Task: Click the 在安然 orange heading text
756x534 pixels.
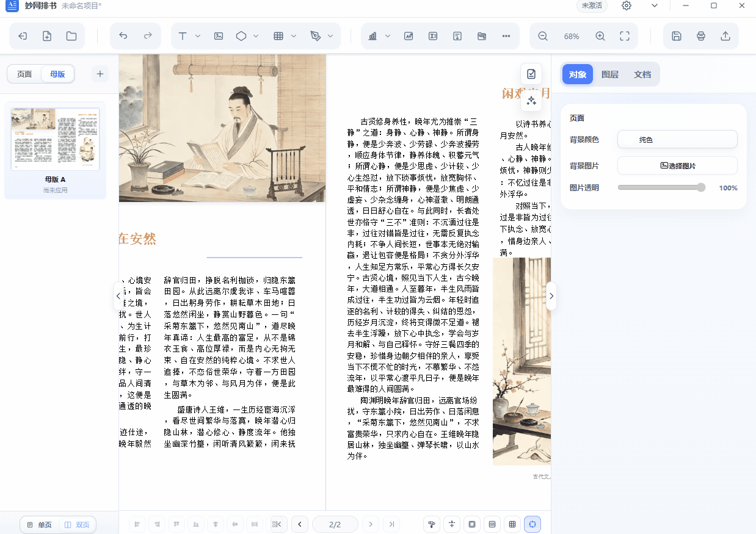Action: 137,239
